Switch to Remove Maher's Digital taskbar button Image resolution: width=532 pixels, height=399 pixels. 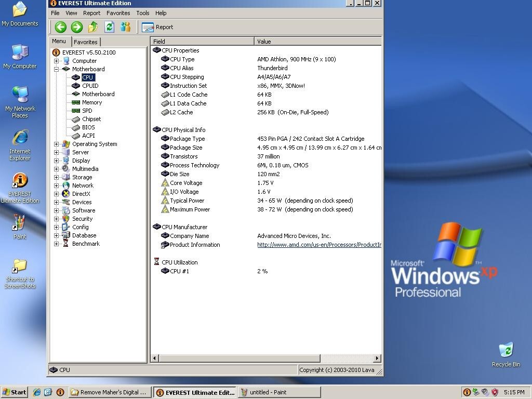[x=110, y=392]
